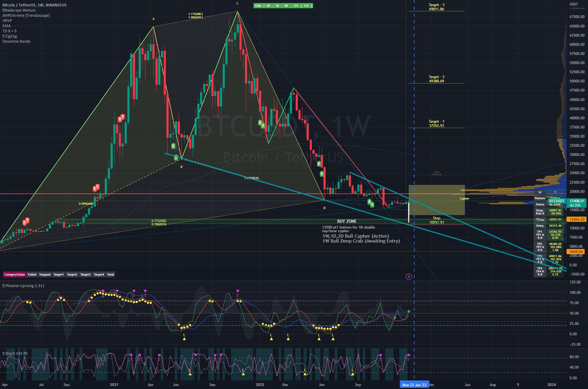Select the ZigZag indicator name
This screenshot has width=588, height=389.
click(11, 36)
